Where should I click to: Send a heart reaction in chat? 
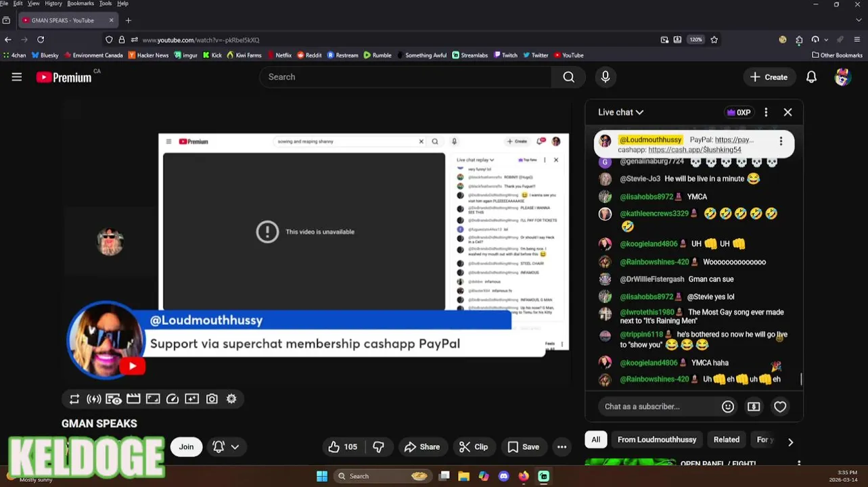[780, 407]
